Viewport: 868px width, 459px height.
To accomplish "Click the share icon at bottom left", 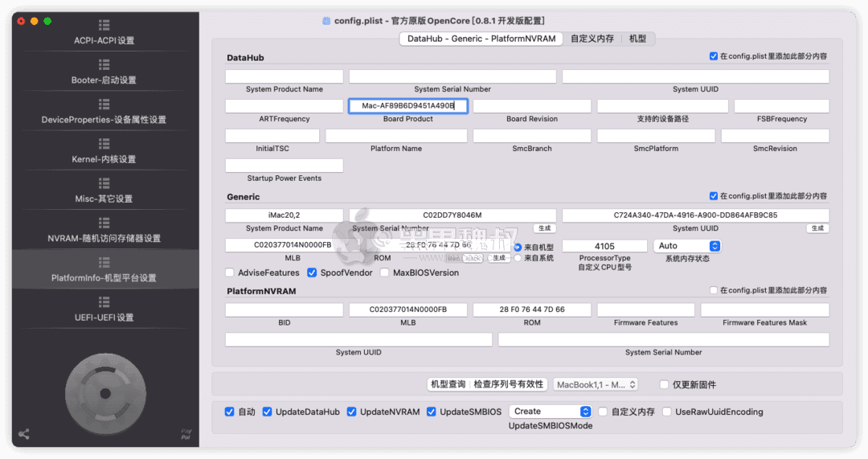I will point(24,434).
